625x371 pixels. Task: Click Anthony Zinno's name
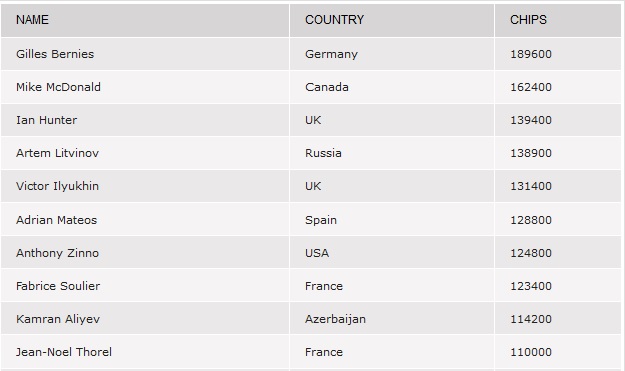[57, 253]
